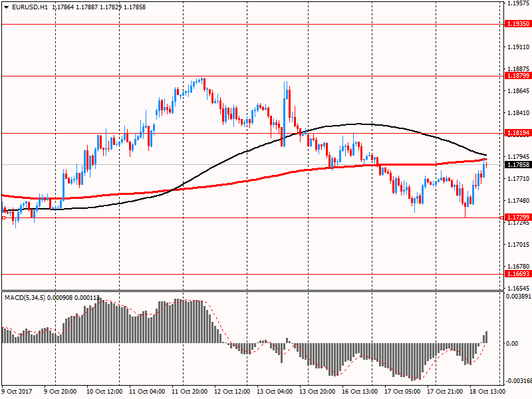This screenshot has height=399, width=532.
Task: Click the 1.17710 price axis label
Action: 519,179
